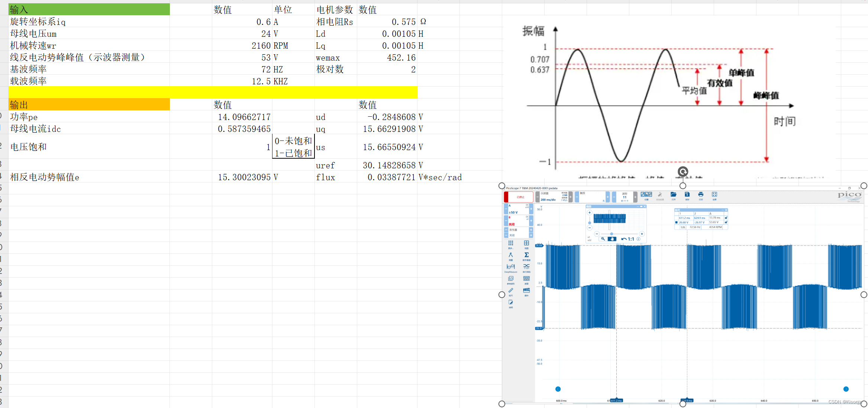Select the magnifier zoom tool in zoom panel
868x408 pixels.
603,239
